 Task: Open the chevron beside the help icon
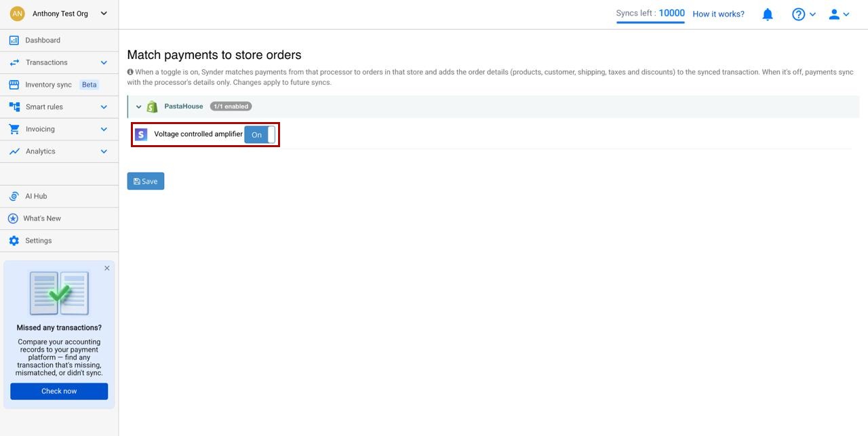[812, 14]
